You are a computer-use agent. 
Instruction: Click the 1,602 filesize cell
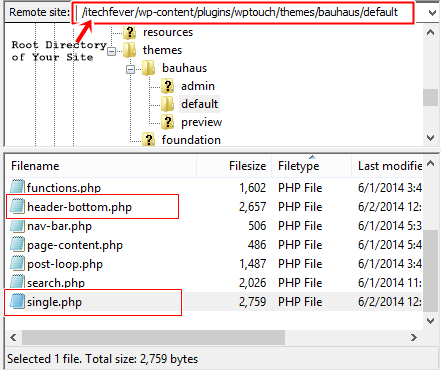coord(252,188)
